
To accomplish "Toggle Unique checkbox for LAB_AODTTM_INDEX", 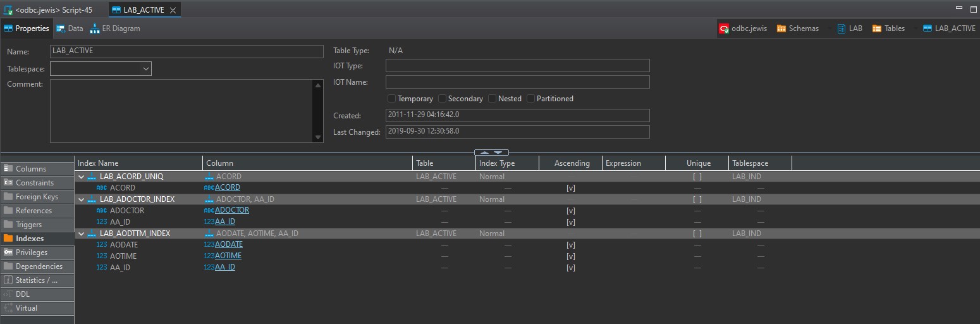I will pos(697,234).
